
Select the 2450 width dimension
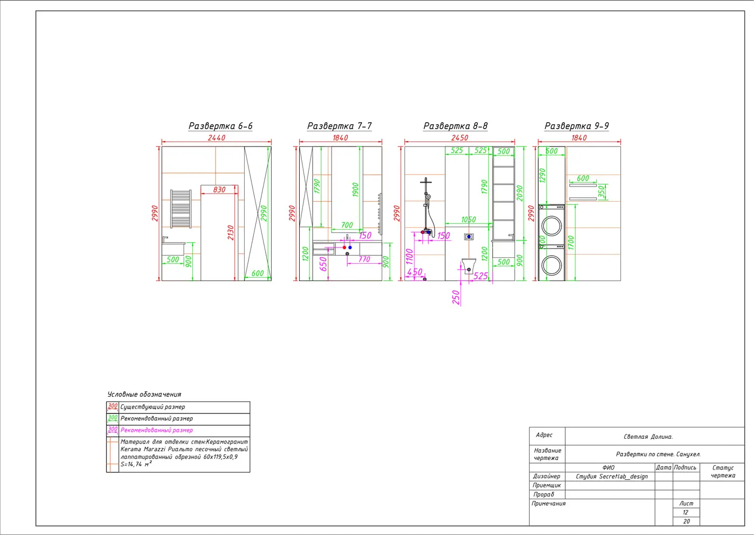[460, 138]
